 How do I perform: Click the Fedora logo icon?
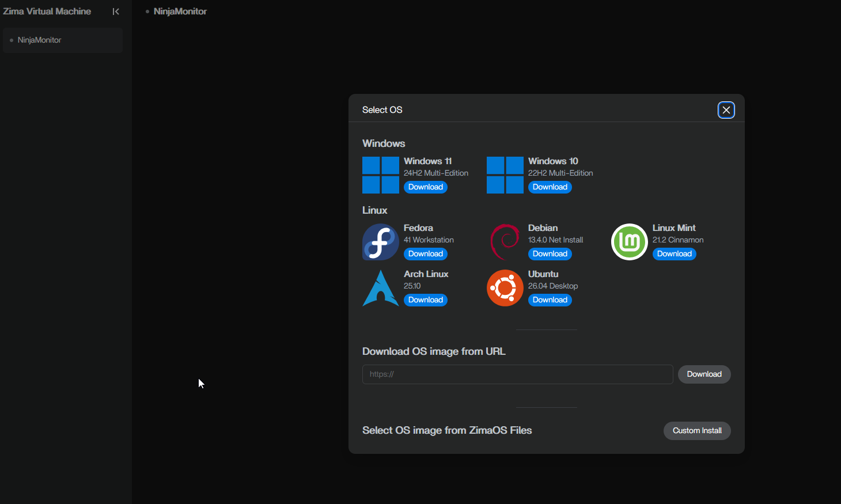pyautogui.click(x=381, y=242)
